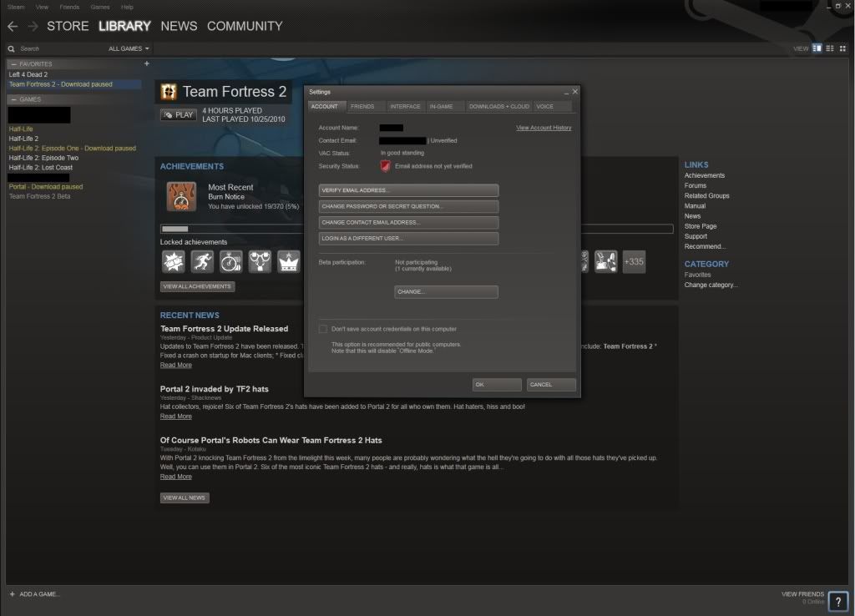Screen dimensions: 855x616
Task: Click the Team Fortress 2 game icon
Action: 169,92
